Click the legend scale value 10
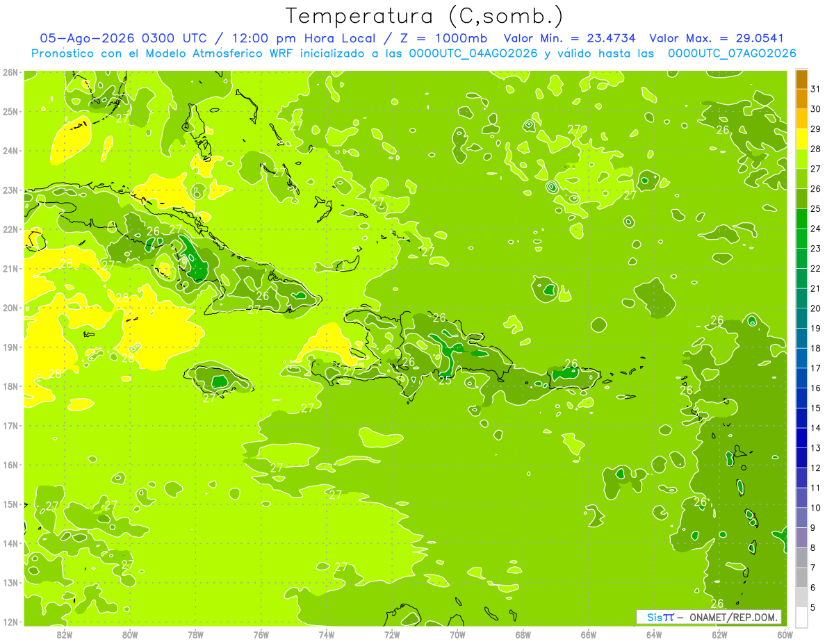 pos(815,508)
